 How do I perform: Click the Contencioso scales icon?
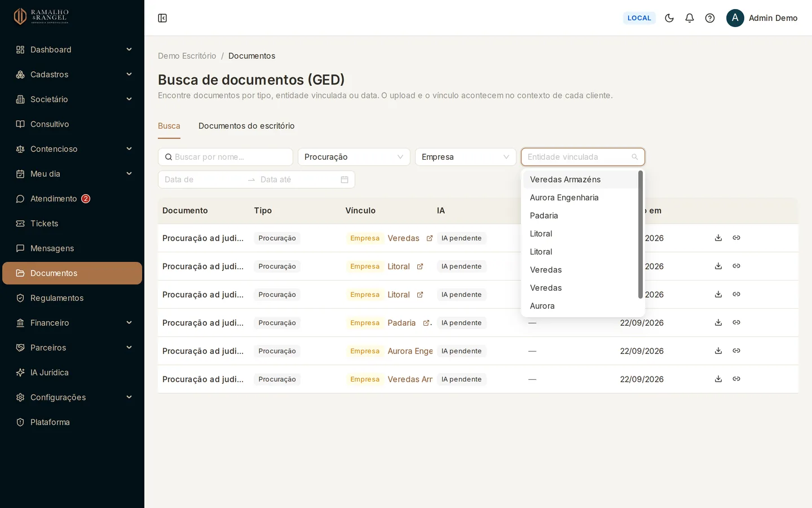coord(20,149)
